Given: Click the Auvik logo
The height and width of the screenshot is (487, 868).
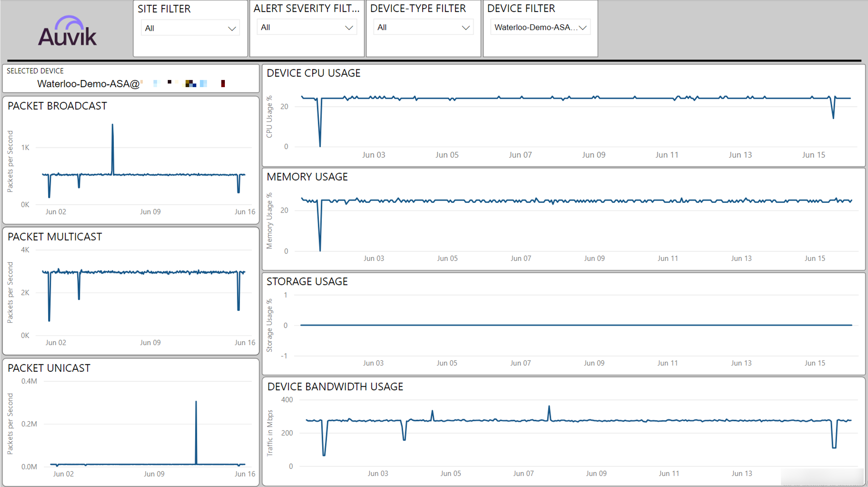Looking at the screenshot, I should point(67,31).
